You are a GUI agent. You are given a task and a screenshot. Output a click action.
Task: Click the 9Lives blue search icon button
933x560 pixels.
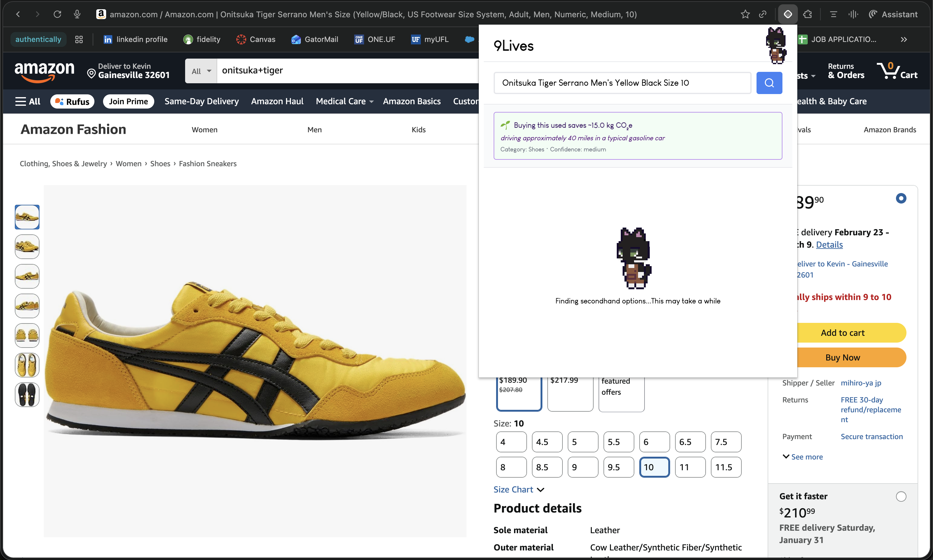[769, 83]
